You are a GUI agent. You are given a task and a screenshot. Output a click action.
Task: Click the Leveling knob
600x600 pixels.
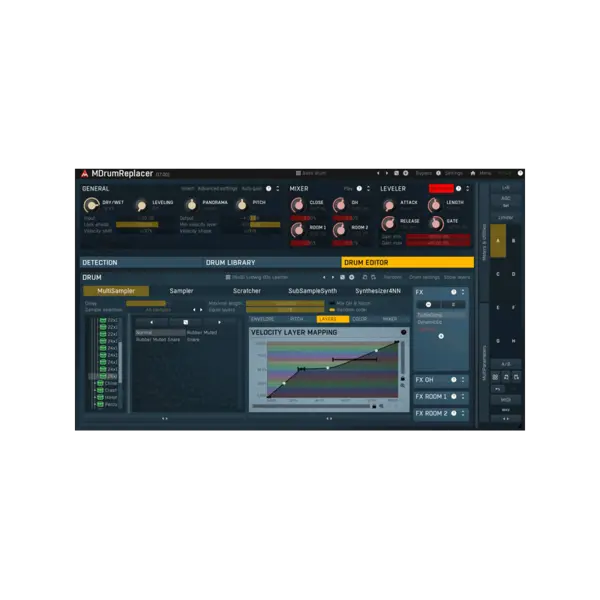click(141, 205)
